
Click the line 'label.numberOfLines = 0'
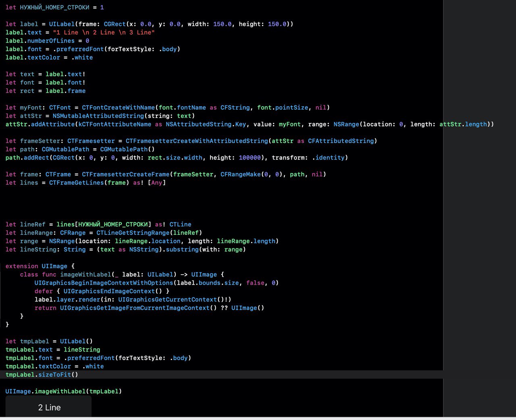[47, 41]
